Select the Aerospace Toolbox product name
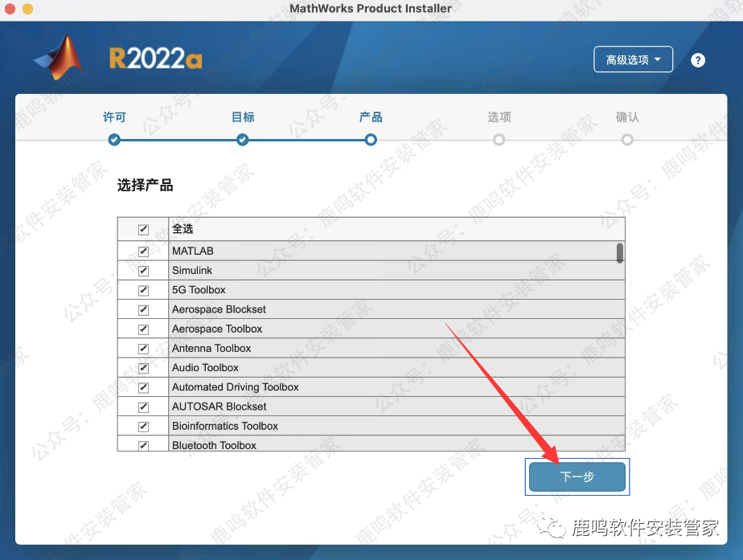 (x=217, y=329)
